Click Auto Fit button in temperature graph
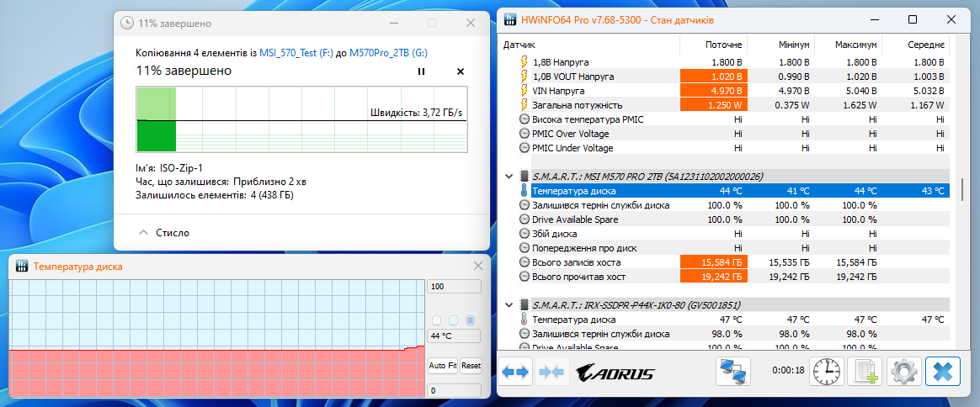 [x=443, y=365]
